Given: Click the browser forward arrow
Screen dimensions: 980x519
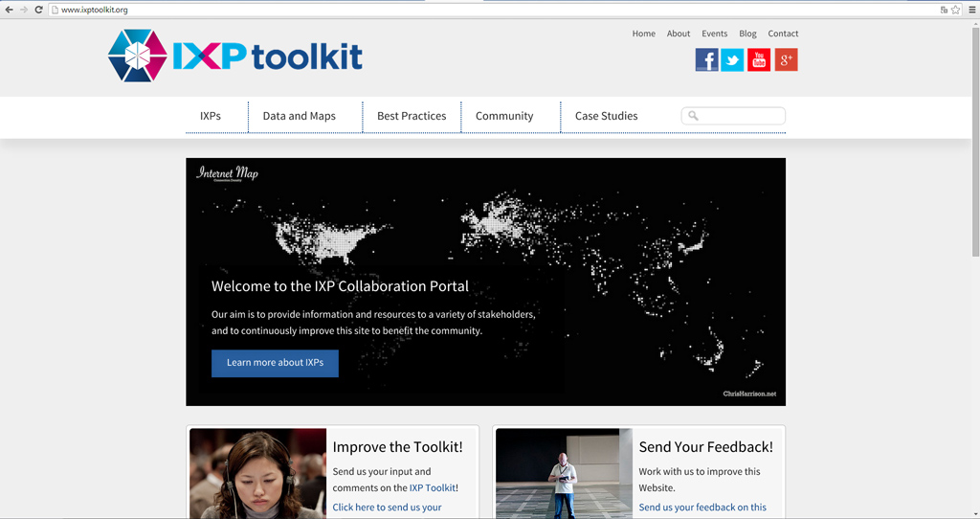Looking at the screenshot, I should point(24,10).
